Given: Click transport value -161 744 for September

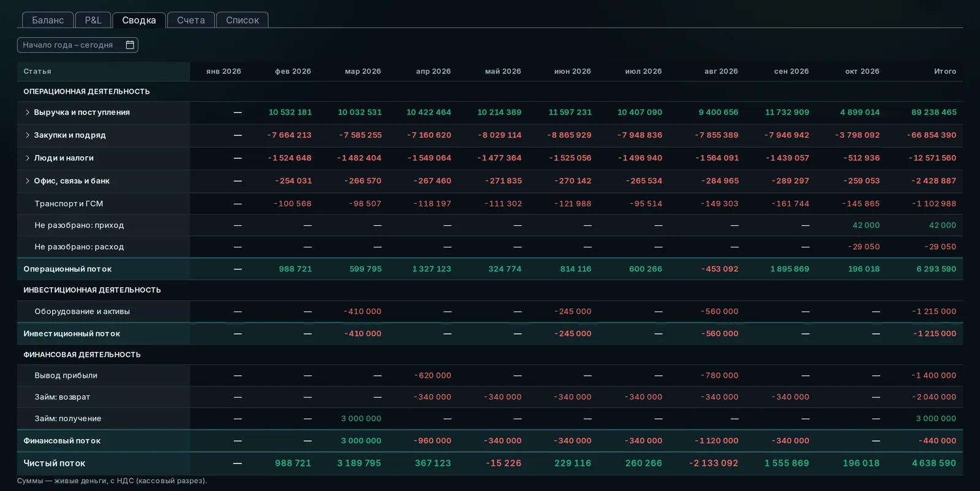Looking at the screenshot, I should (x=790, y=204).
